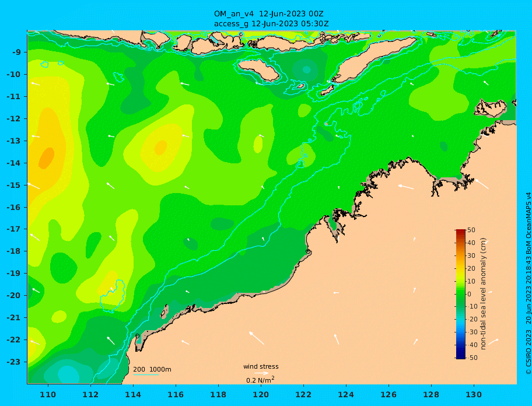Screen dimensions: 532x406
Task: Click the orange high anomaly patch near 110E, 14S
Action: coord(47,158)
